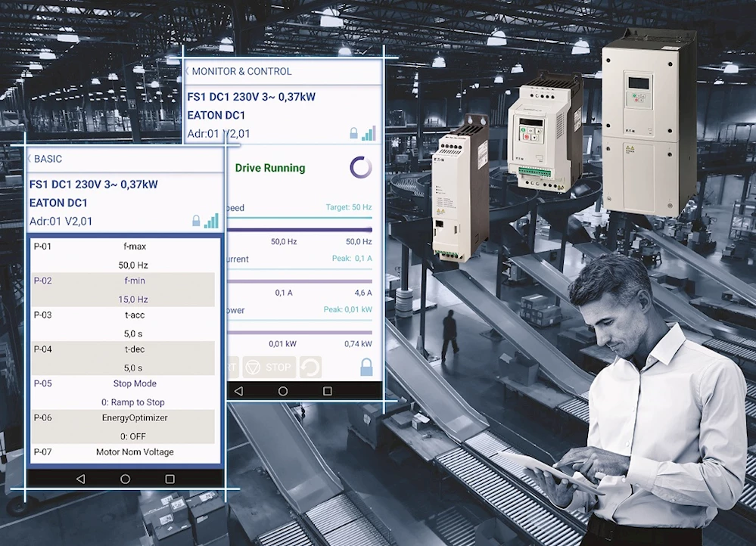Viewport: 756px width, 546px height.
Task: Click the speed bar showing 50,0 Hz
Action: pyautogui.click(x=300, y=230)
